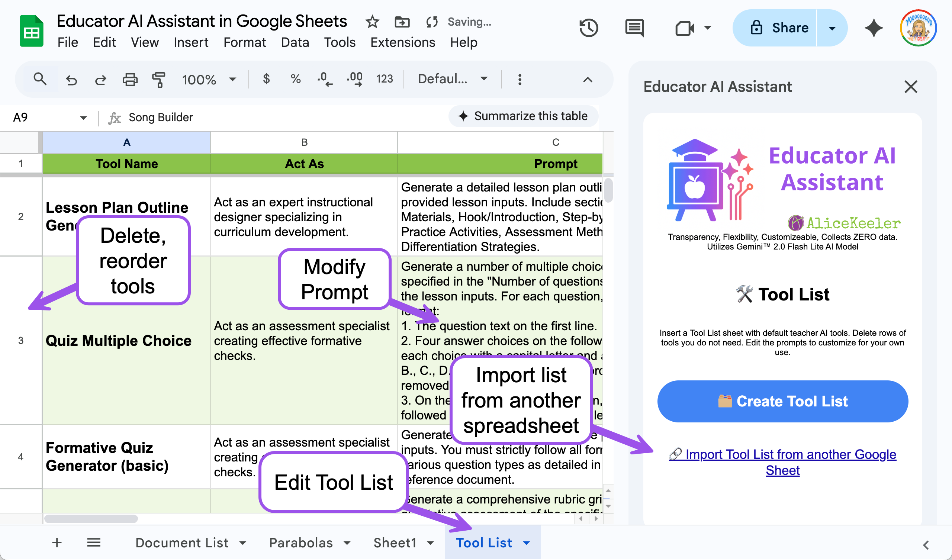The image size is (952, 560).
Task: Open the Tools menu
Action: point(340,42)
